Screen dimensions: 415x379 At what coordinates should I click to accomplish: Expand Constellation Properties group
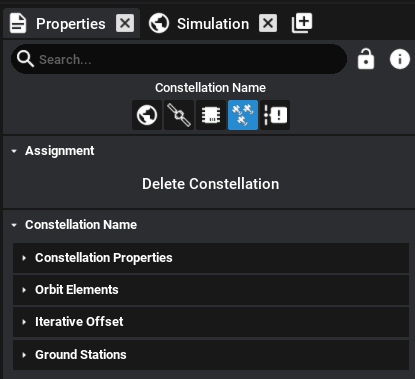tap(211, 258)
